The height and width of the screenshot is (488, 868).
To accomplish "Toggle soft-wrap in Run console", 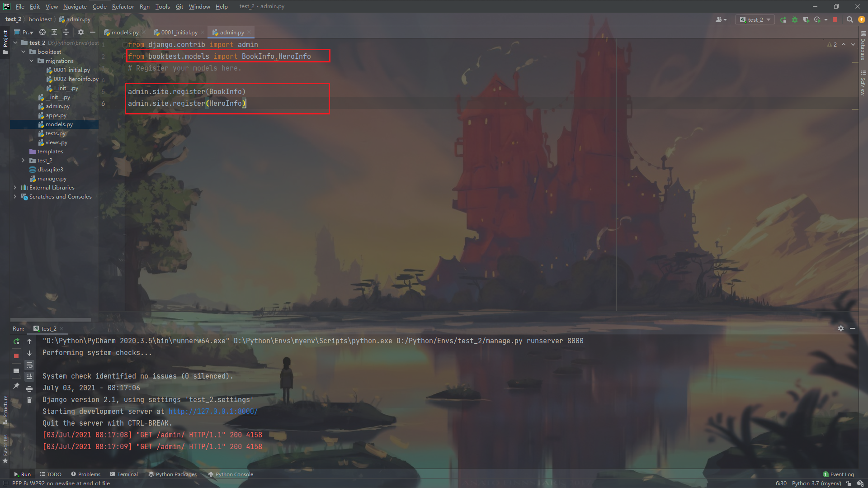I will click(29, 365).
